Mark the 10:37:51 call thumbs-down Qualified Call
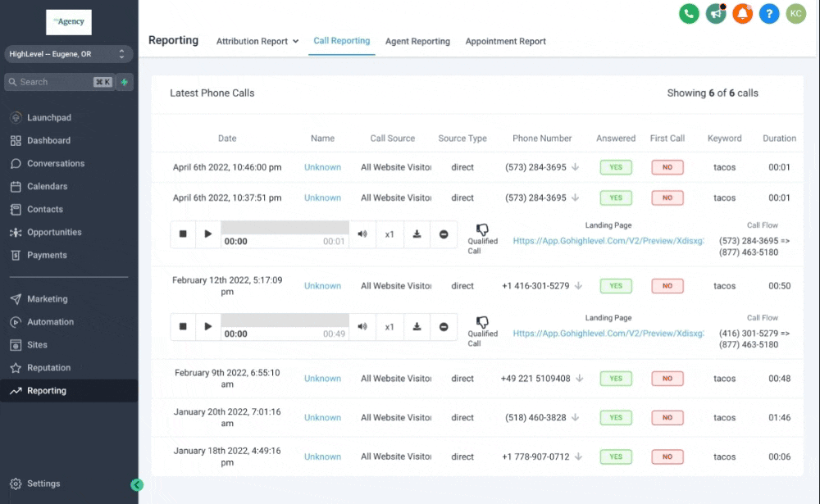This screenshot has width=820, height=504. [x=482, y=229]
